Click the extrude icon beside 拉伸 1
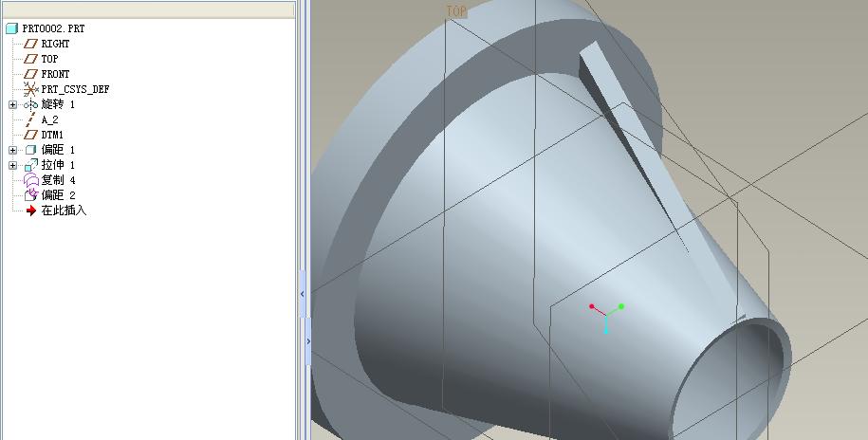Viewport: 868px width, 440px height. click(31, 165)
